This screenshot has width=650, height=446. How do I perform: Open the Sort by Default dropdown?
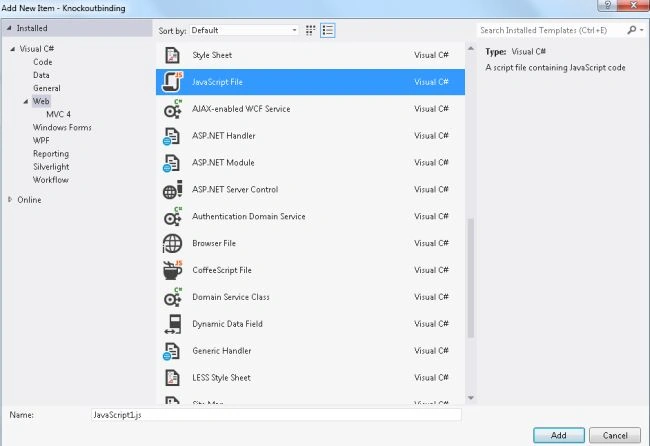coord(244,30)
